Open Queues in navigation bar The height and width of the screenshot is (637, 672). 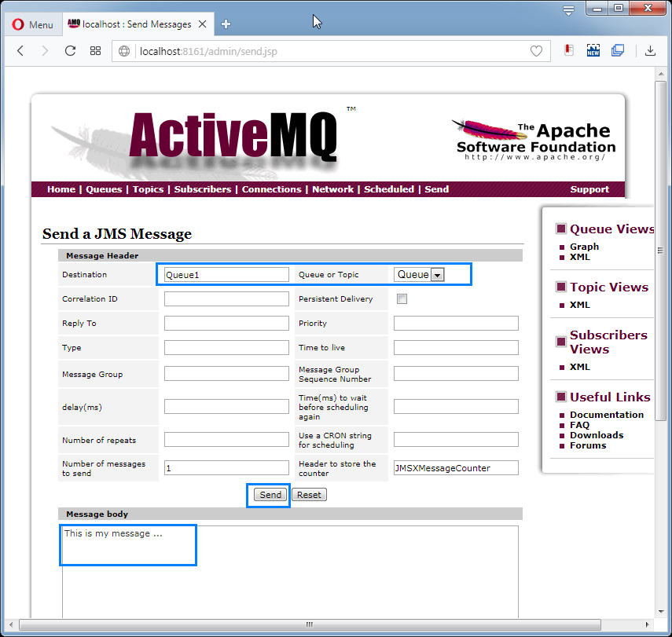[104, 189]
